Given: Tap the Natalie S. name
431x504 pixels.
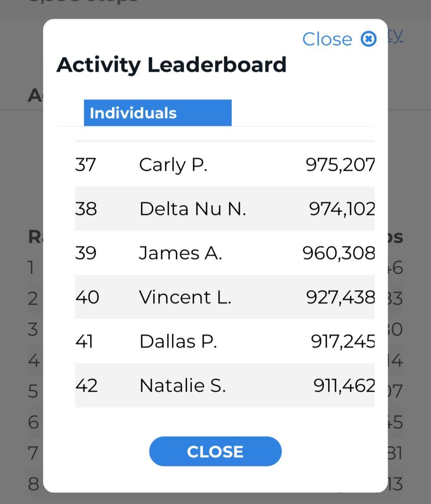Looking at the screenshot, I should (x=182, y=385).
